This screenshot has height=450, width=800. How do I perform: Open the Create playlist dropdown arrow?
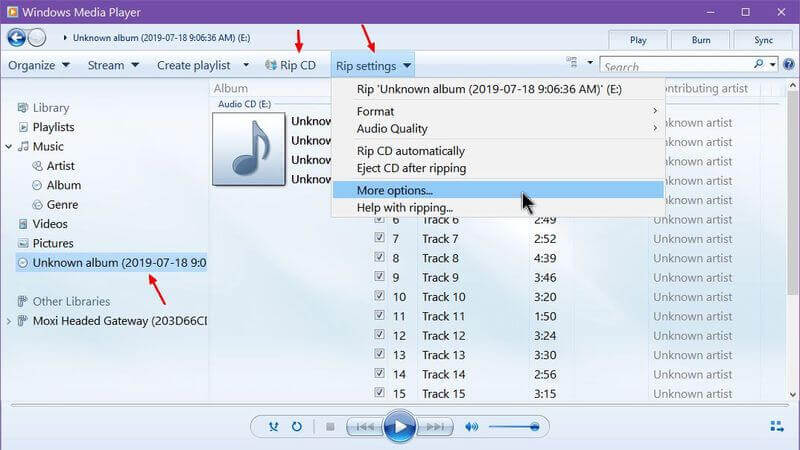pyautogui.click(x=246, y=65)
